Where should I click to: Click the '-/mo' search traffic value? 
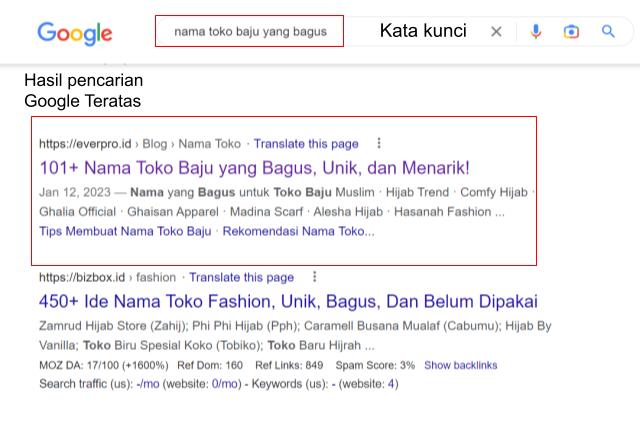[x=148, y=384]
